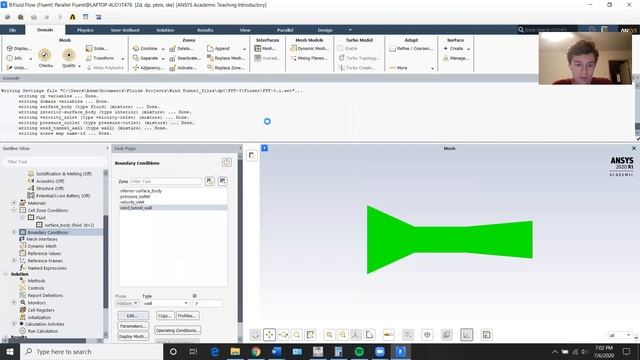The height and width of the screenshot is (360, 640).
Task: Switch to the Parallel ribbon tab
Action: coord(285,30)
